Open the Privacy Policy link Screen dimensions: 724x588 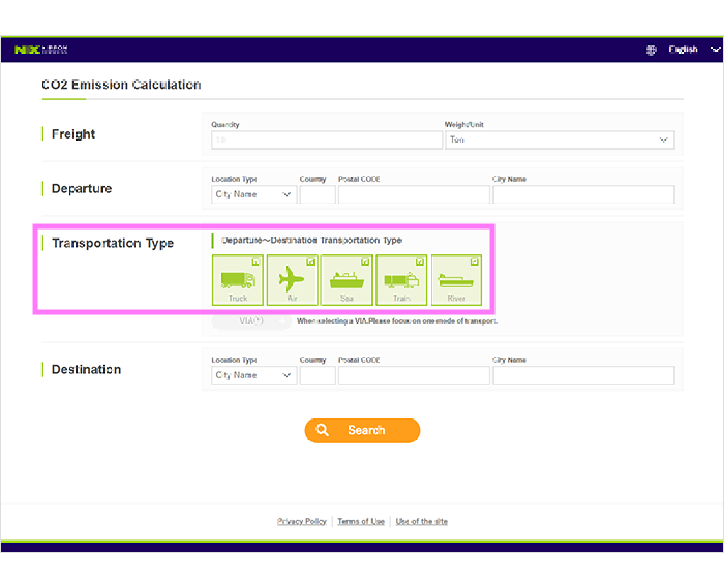tap(301, 521)
